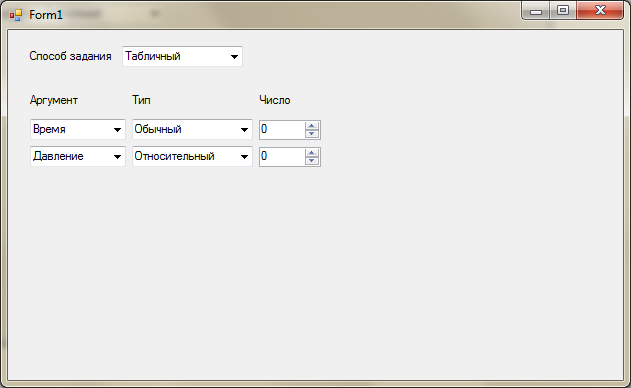Click the Form1 title text
This screenshot has width=631, height=388.
pos(46,15)
